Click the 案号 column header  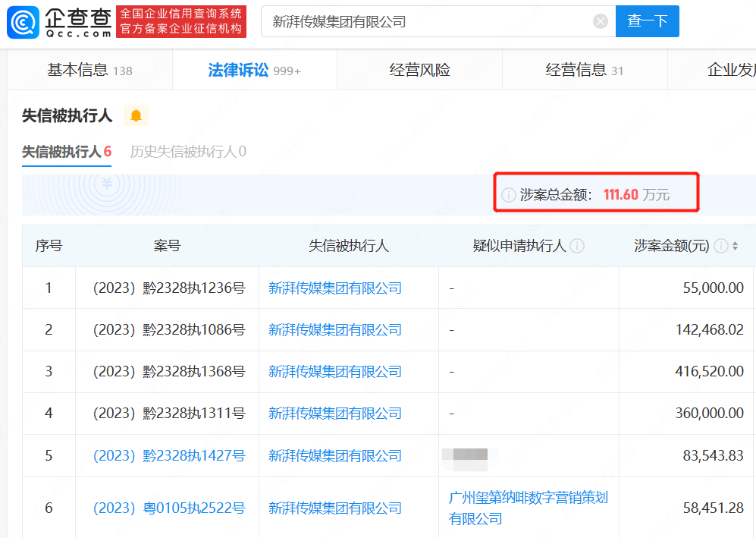[x=167, y=246]
